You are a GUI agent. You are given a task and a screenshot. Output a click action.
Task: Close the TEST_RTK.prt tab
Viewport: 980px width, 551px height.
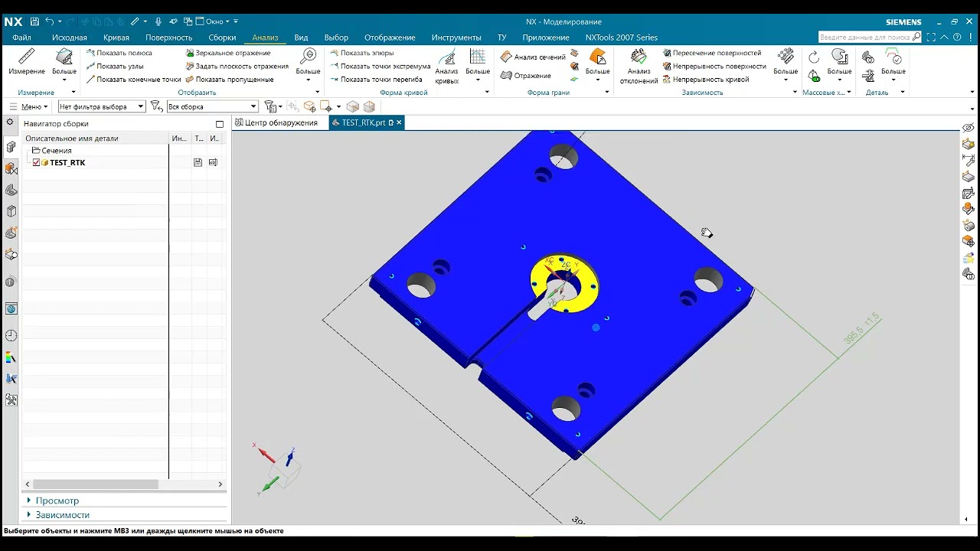coord(400,122)
